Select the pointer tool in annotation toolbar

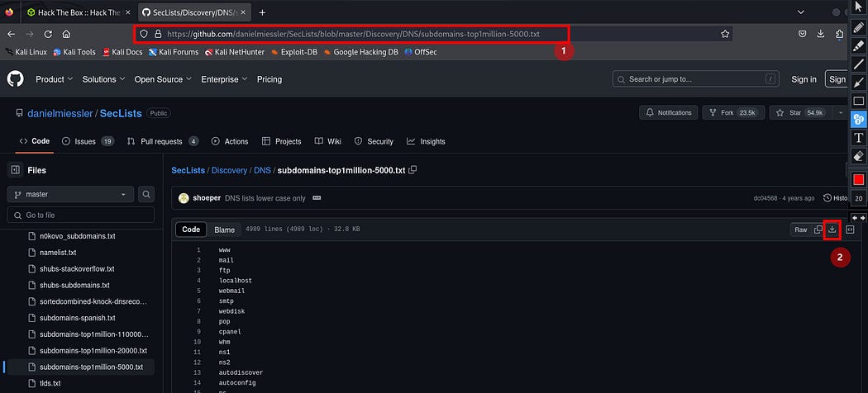[x=859, y=6]
